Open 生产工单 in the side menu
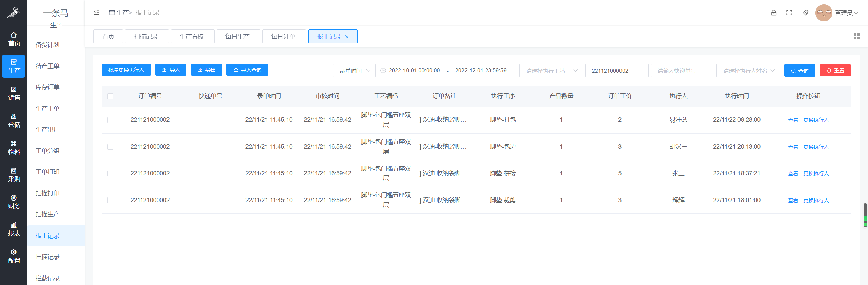 click(47, 109)
